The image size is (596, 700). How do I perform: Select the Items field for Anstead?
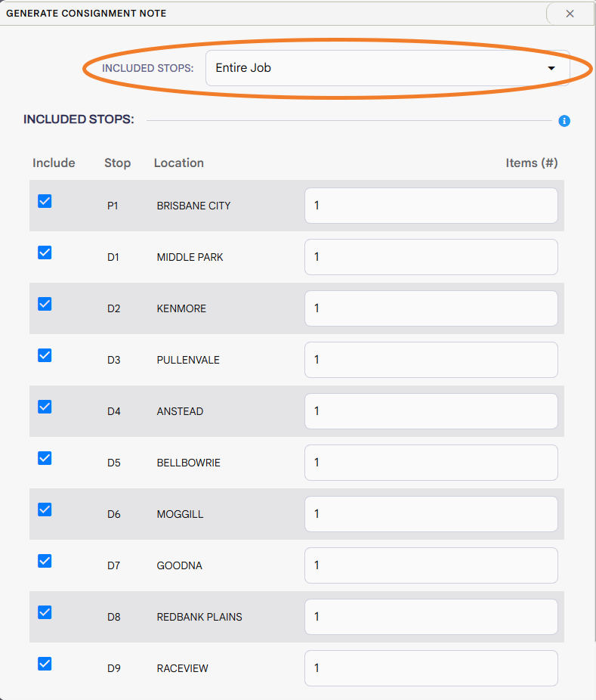431,410
